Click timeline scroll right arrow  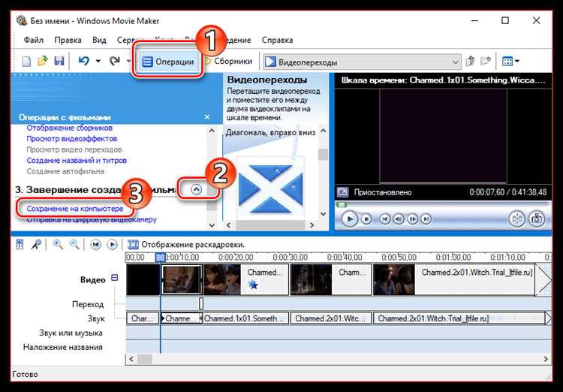[x=546, y=359]
